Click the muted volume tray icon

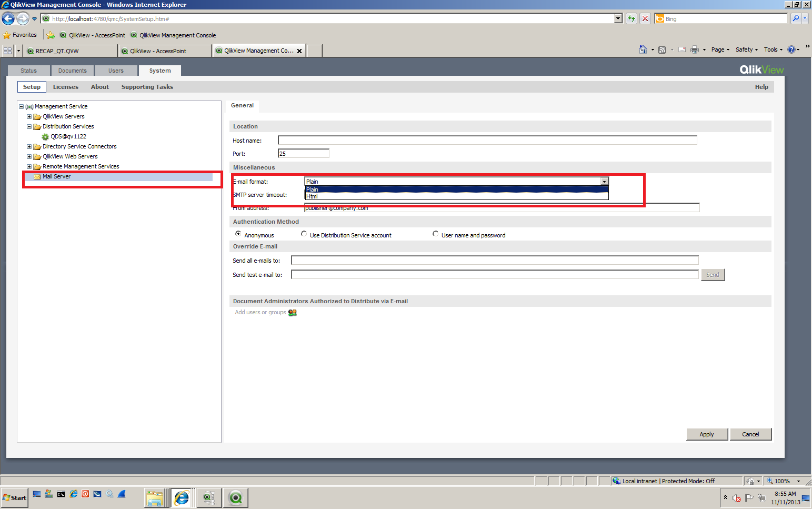point(737,498)
